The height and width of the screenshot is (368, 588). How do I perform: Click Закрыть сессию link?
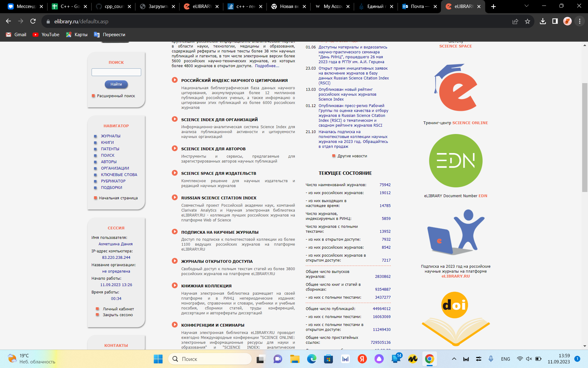(118, 315)
